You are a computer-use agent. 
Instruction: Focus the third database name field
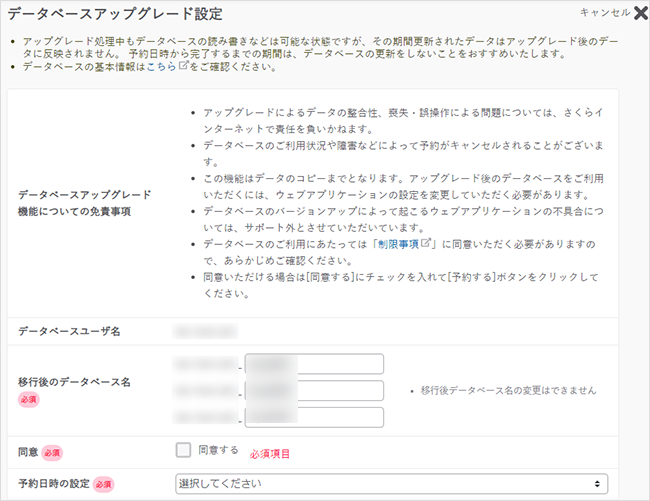(x=314, y=417)
